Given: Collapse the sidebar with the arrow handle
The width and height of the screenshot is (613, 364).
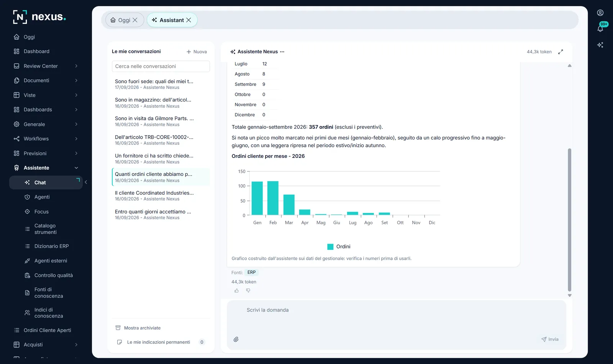Looking at the screenshot, I should (86, 182).
